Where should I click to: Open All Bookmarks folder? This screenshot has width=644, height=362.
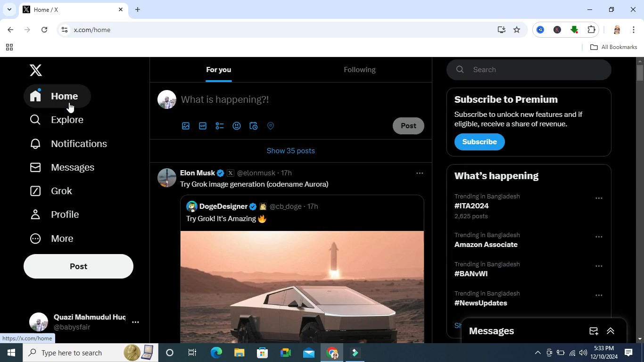click(x=614, y=47)
